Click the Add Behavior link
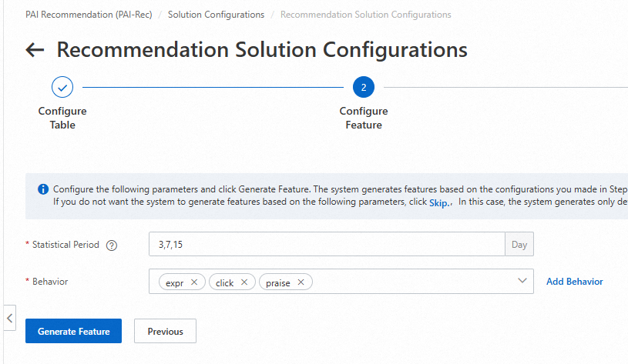 coord(574,282)
